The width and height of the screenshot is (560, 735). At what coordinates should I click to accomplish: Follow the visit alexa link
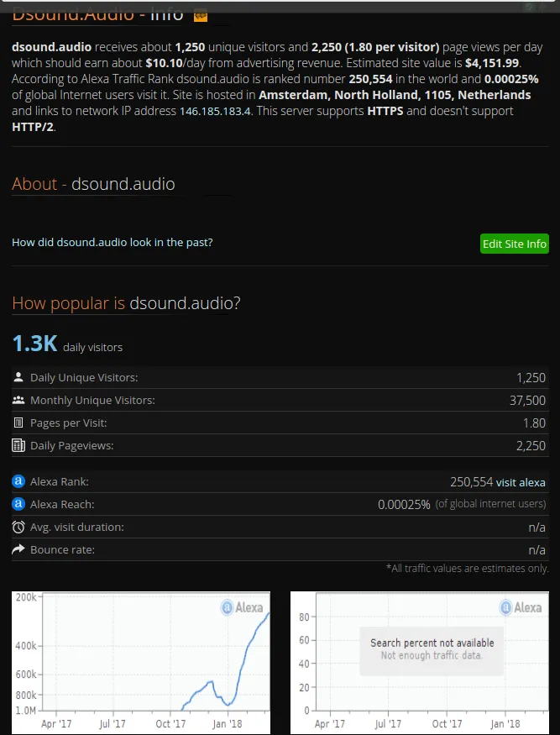pyautogui.click(x=521, y=482)
